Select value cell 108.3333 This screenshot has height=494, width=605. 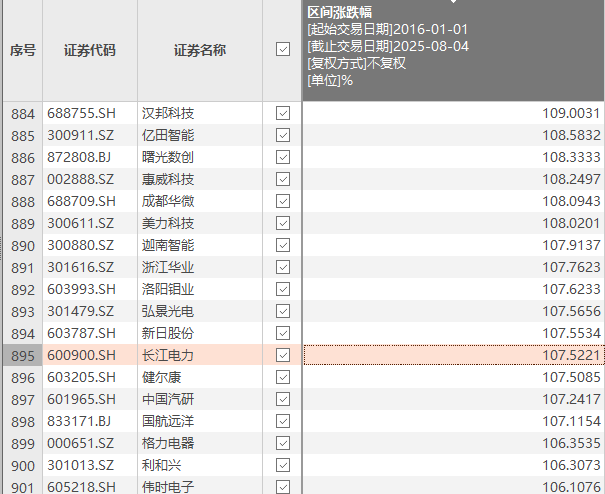453,157
